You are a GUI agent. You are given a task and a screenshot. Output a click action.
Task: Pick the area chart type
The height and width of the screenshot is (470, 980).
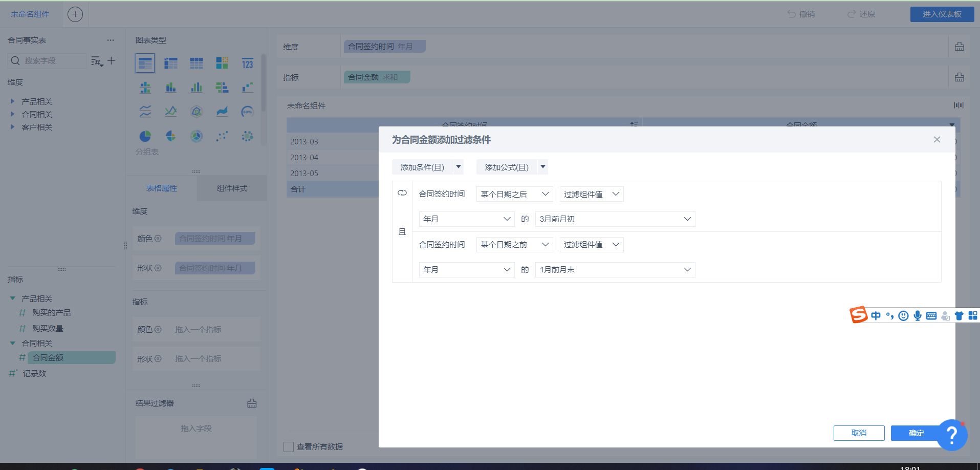point(222,111)
